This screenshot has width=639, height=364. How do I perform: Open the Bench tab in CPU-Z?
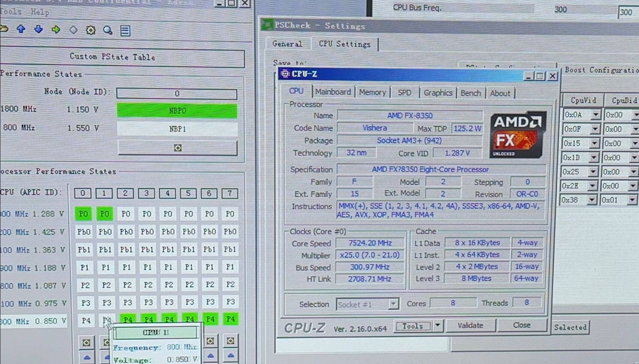pyautogui.click(x=471, y=93)
